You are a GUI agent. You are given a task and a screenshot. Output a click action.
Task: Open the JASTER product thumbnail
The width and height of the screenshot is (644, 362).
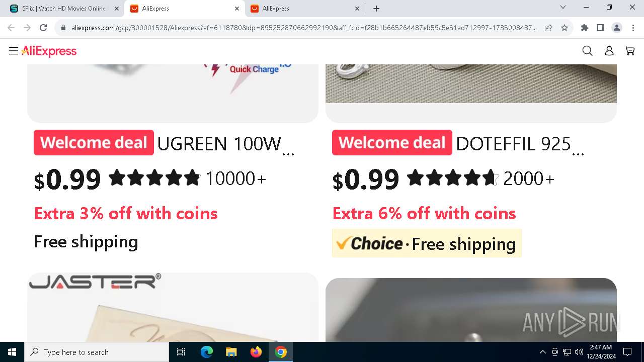(x=173, y=307)
